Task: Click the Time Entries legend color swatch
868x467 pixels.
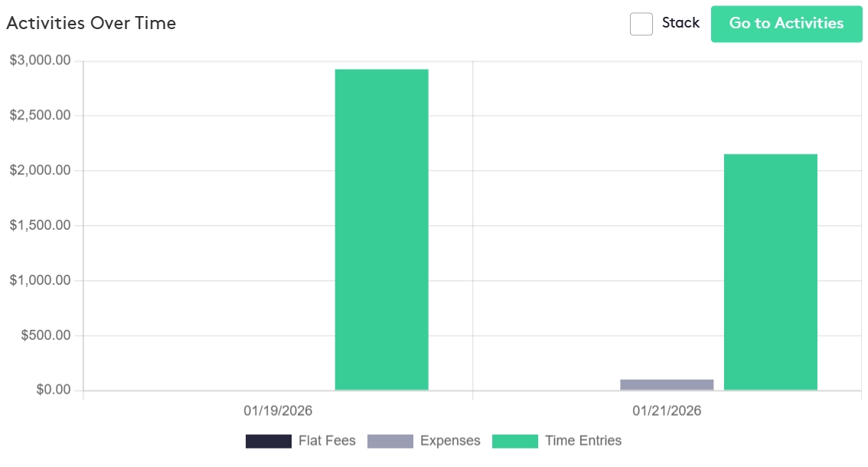Action: [x=514, y=441]
